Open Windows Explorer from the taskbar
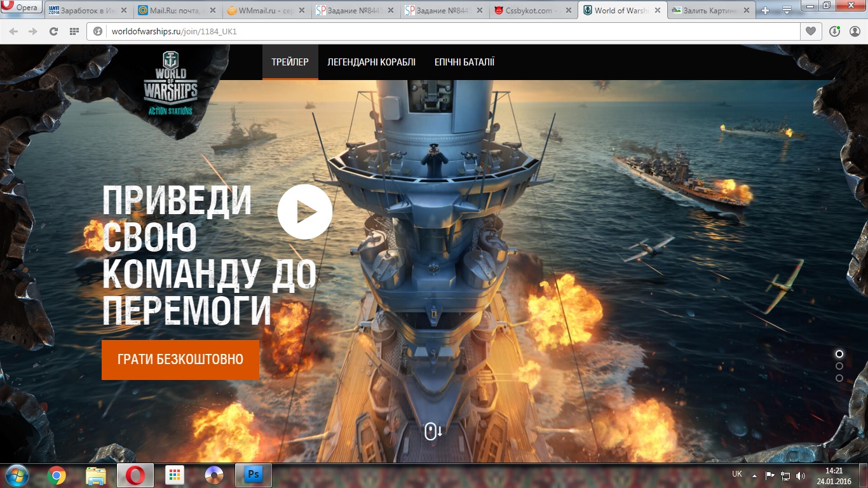Image resolution: width=868 pixels, height=488 pixels. pyautogui.click(x=96, y=475)
